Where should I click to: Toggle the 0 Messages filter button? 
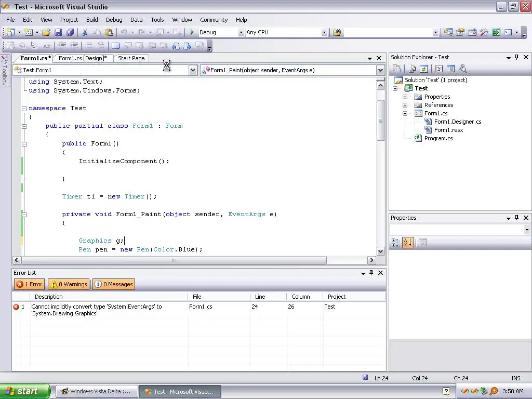tap(114, 284)
